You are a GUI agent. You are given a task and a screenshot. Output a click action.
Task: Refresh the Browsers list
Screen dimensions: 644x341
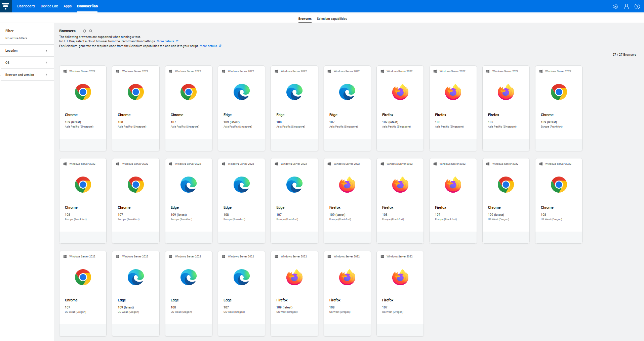pos(84,31)
